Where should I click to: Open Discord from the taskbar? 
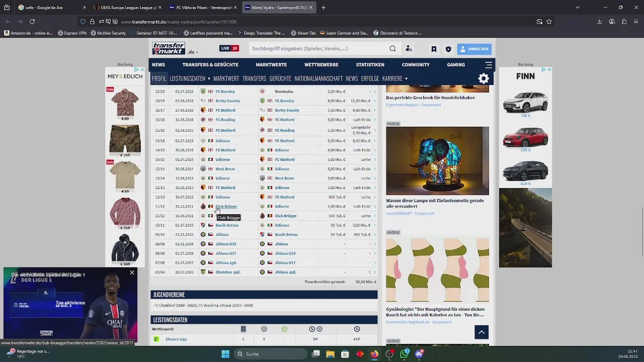tap(419, 354)
